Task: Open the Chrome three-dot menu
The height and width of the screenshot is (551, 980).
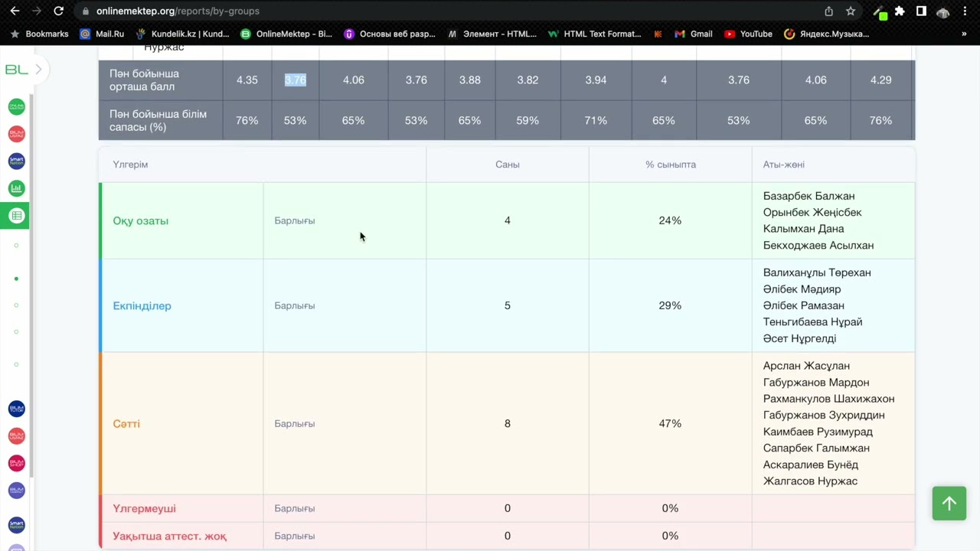Action: (x=965, y=11)
